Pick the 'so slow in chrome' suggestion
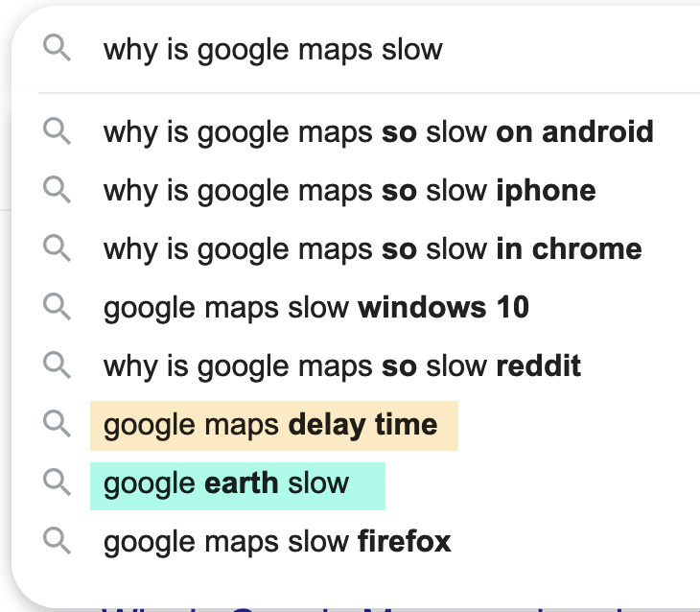Viewport: 700px width, 612px height. pyautogui.click(x=372, y=248)
